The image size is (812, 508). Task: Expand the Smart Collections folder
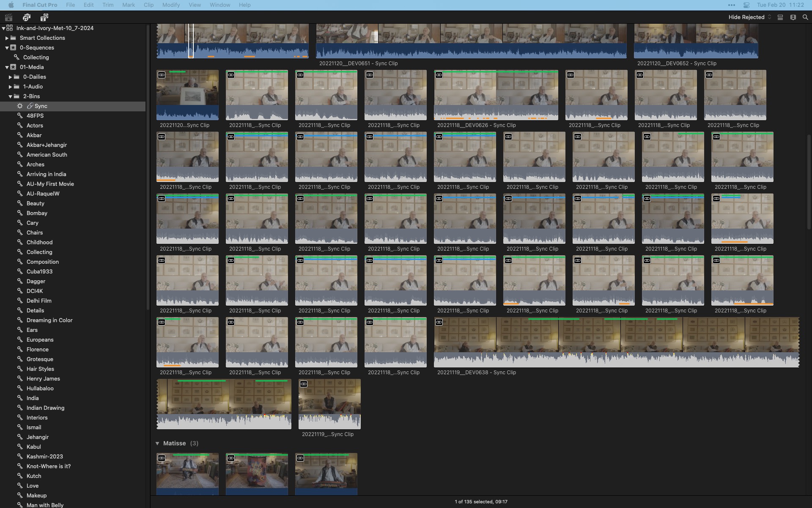click(7, 38)
